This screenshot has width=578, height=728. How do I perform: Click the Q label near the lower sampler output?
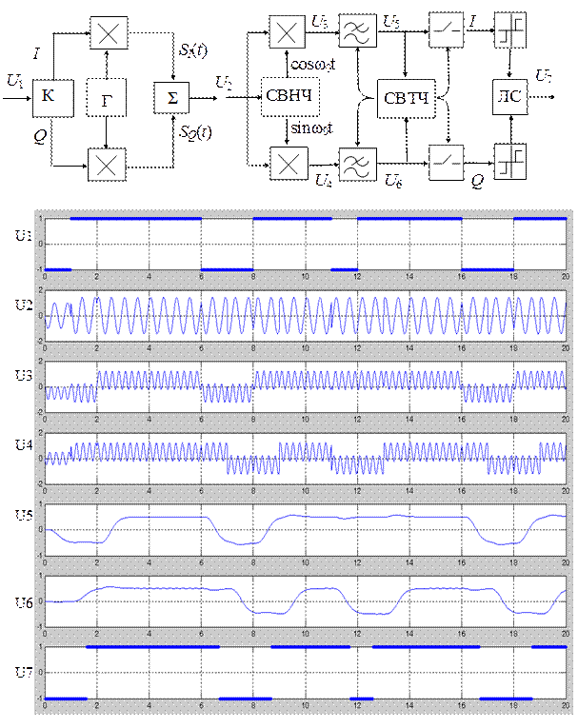[x=477, y=182]
